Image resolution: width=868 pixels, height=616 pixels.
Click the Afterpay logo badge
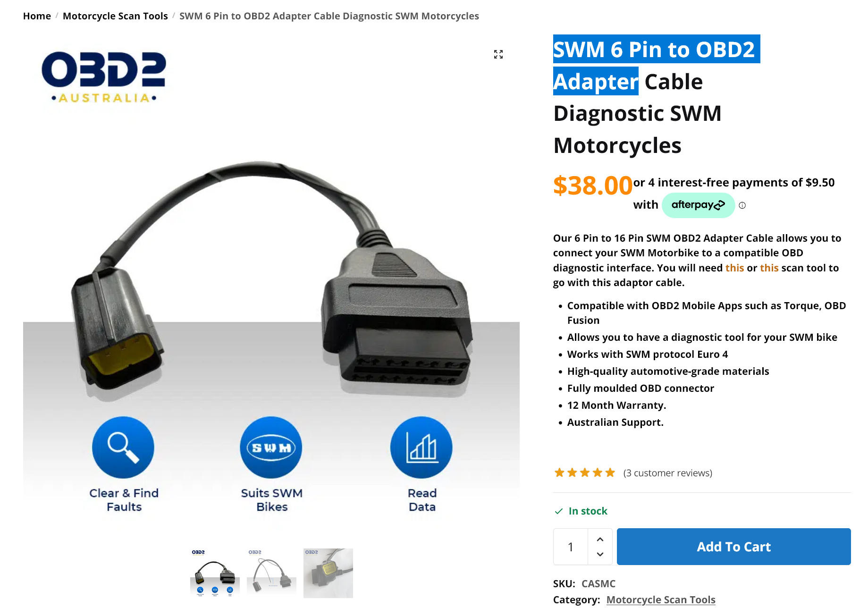coord(698,205)
